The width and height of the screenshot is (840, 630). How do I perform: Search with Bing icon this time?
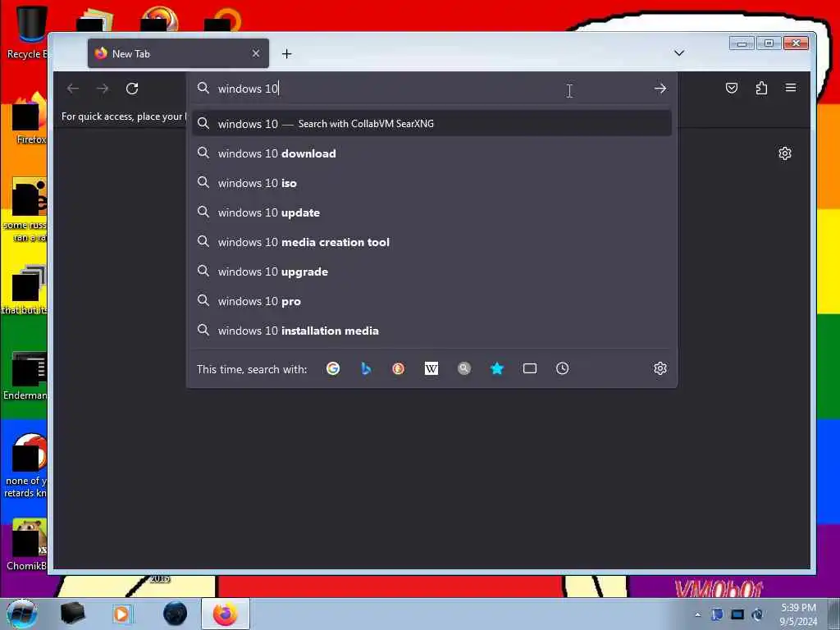tap(366, 368)
